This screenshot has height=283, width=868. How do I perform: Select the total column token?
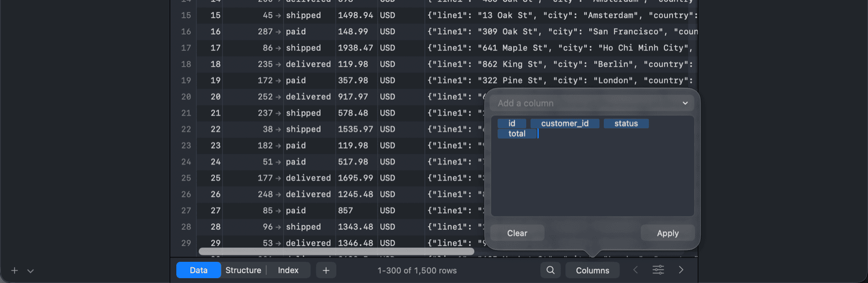pos(517,134)
